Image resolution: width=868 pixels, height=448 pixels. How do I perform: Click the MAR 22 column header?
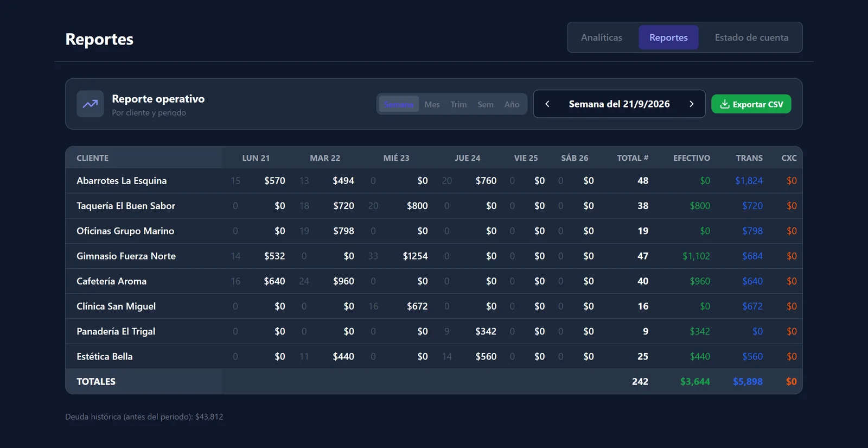click(325, 158)
